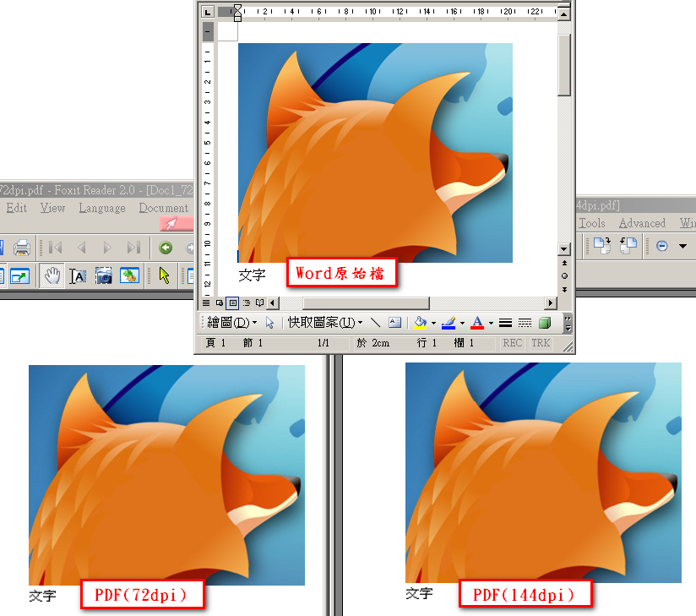Open the View menu in Foxit Reader

coord(52,208)
